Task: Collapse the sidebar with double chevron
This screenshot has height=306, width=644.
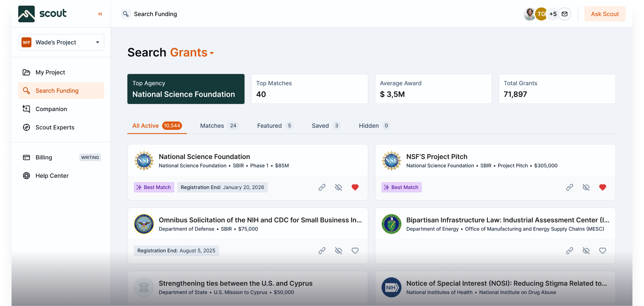Action: click(100, 14)
